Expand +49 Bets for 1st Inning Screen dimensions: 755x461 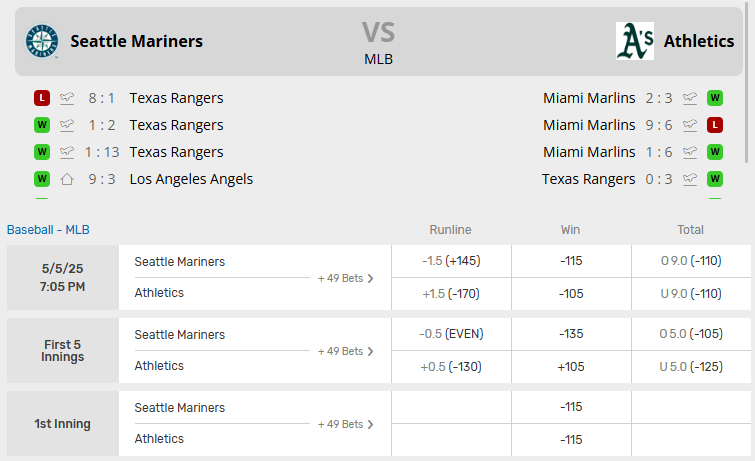tap(345, 424)
